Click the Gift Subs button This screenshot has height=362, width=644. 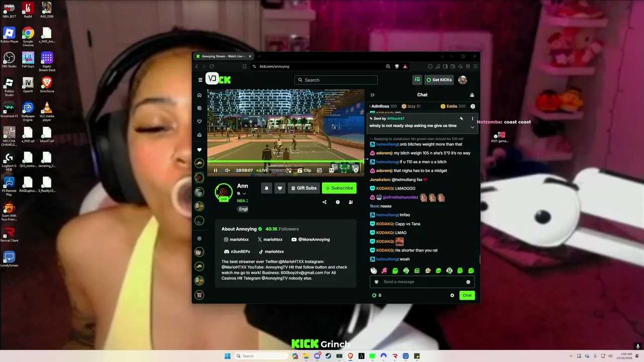pyautogui.click(x=304, y=188)
